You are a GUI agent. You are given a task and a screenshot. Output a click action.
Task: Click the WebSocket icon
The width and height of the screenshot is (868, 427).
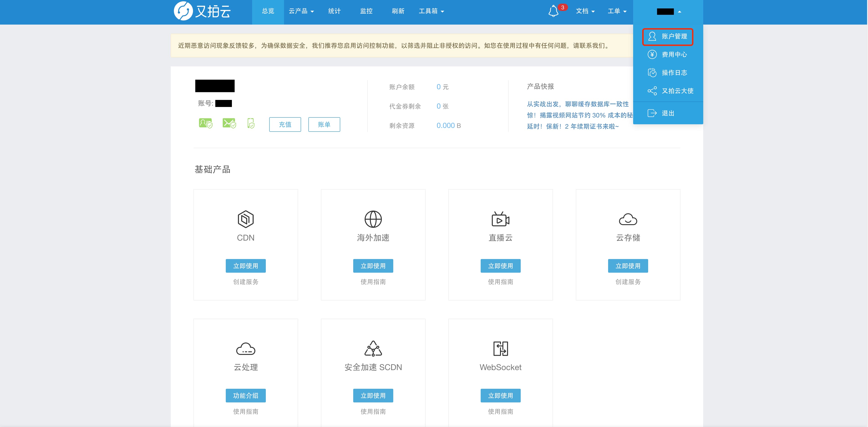tap(500, 348)
